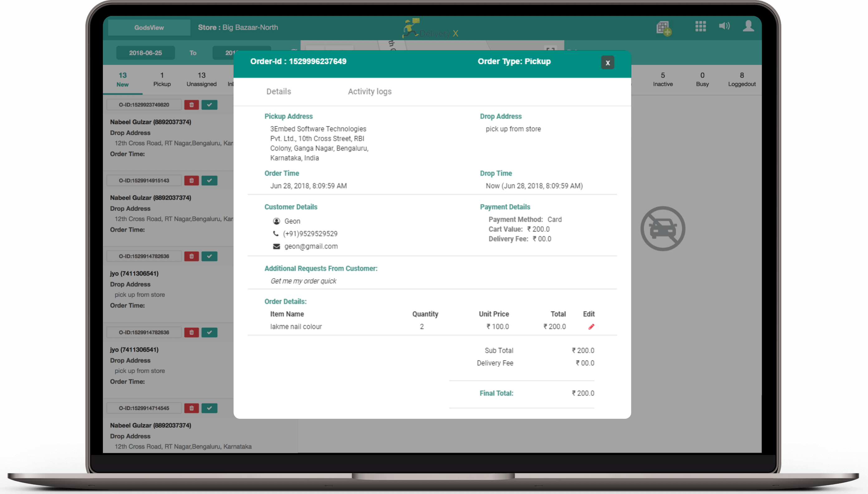The height and width of the screenshot is (494, 868).
Task: Click the add-order grid icon in header
Action: point(663,28)
